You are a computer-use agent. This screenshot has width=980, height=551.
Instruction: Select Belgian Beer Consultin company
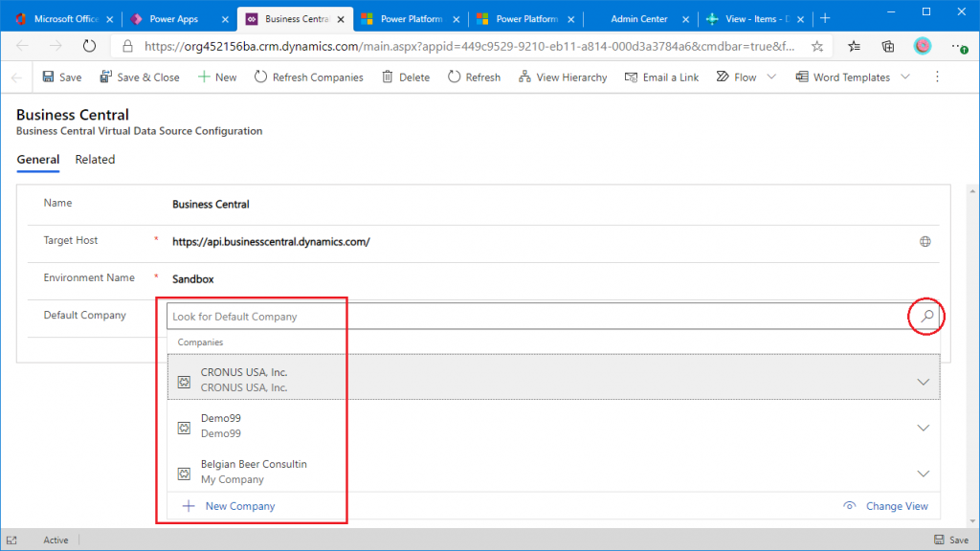pos(553,471)
